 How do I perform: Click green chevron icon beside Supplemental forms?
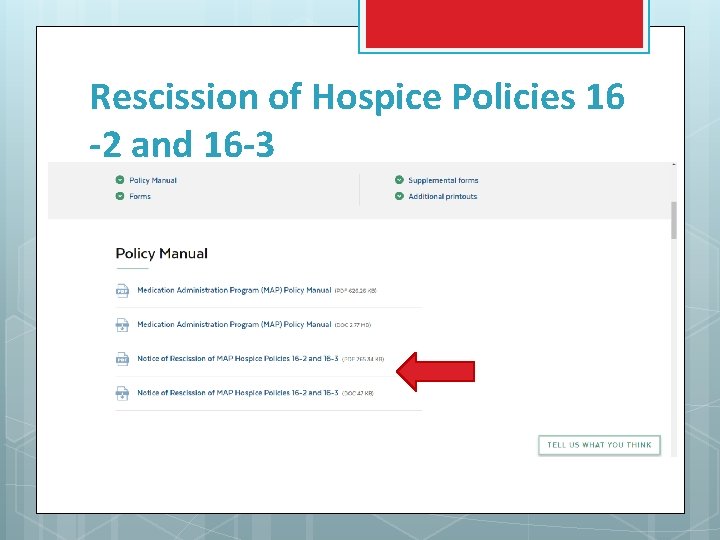(399, 180)
